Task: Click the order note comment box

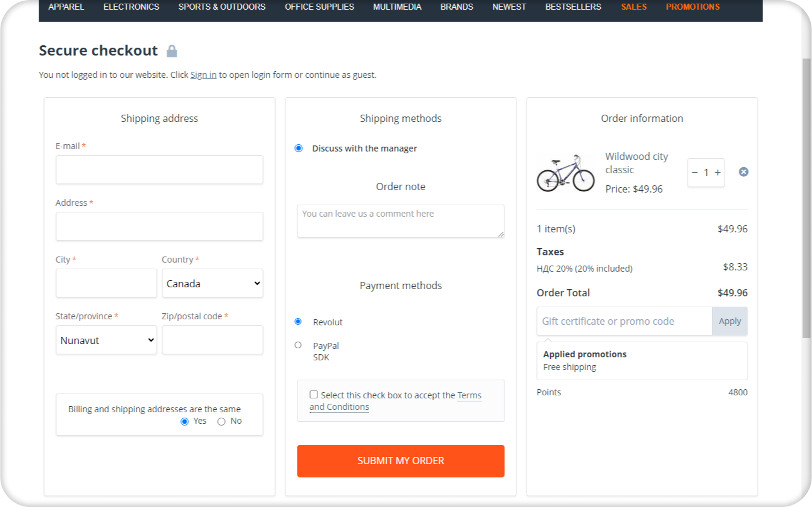Action: pyautogui.click(x=401, y=221)
